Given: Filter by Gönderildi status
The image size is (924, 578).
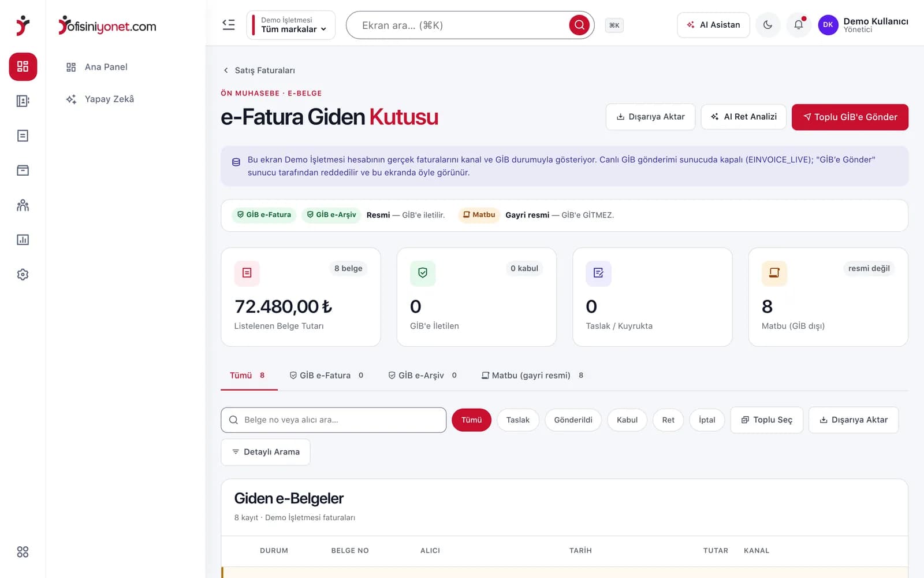Looking at the screenshot, I should pos(573,420).
